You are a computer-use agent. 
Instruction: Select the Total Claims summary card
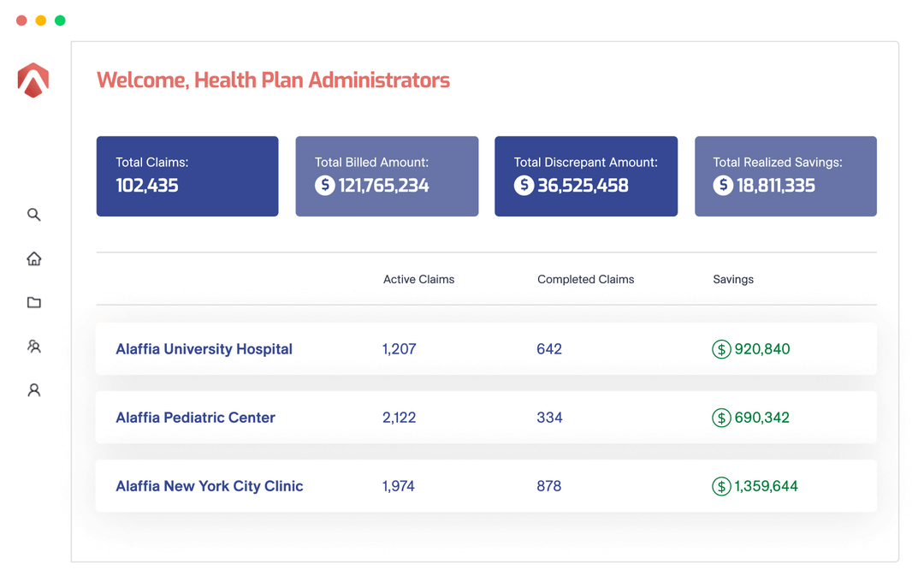[x=187, y=176]
